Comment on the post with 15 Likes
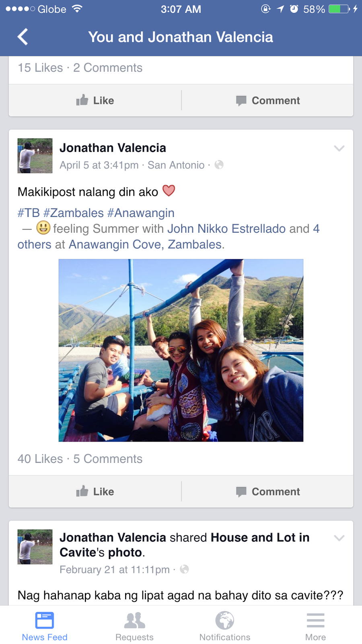This screenshot has width=362, height=644. 267,100
